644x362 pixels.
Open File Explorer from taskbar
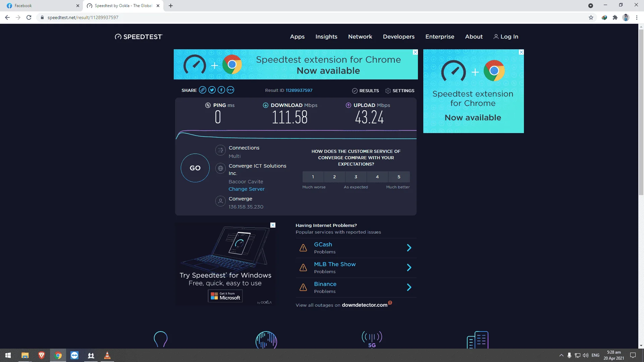click(x=25, y=355)
